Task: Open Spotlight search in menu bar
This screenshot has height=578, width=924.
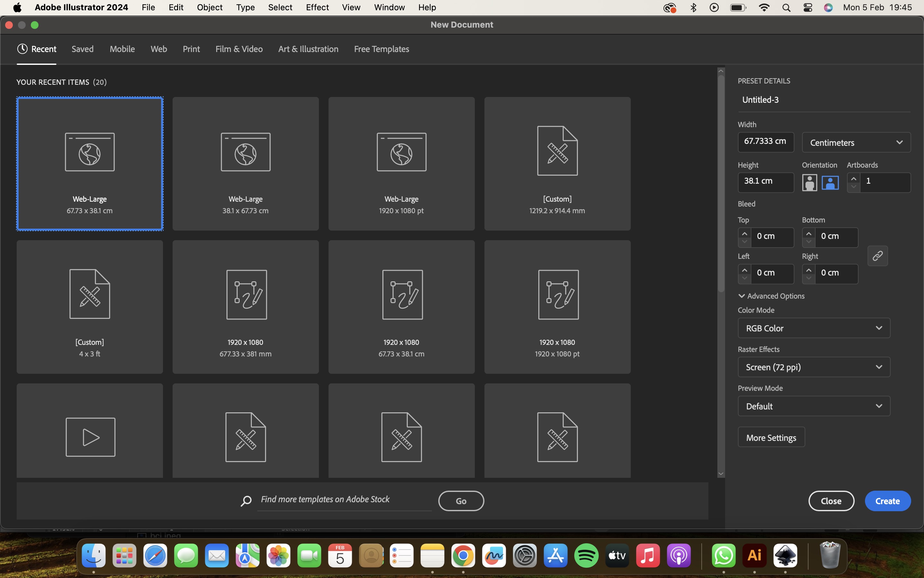Action: (786, 8)
